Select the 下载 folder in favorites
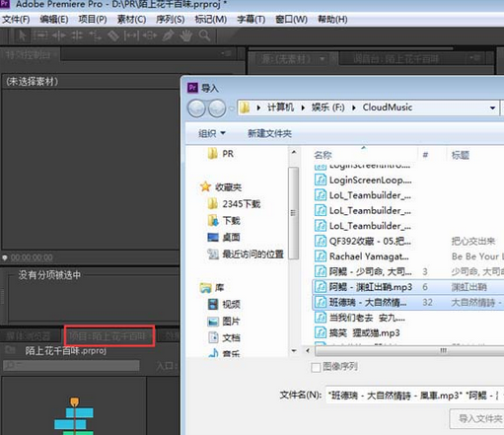Viewport: 504px width, 435px height. tap(224, 220)
